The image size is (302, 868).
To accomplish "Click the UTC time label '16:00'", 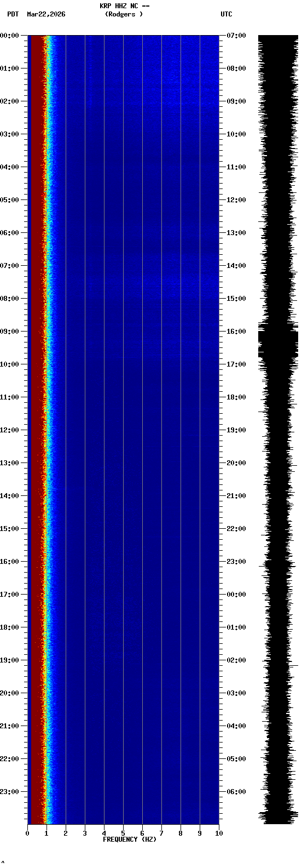I will tap(236, 332).
